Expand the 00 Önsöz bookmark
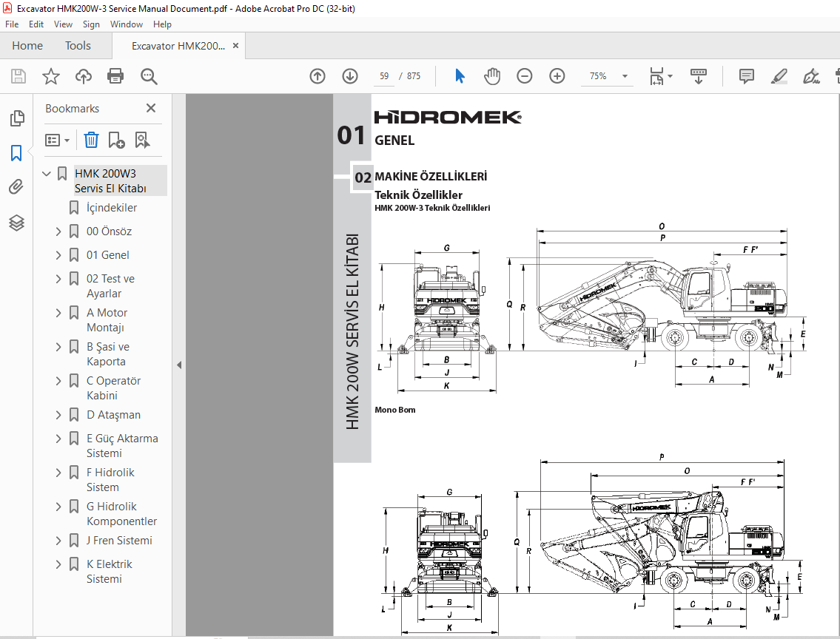840x639 pixels. pyautogui.click(x=58, y=231)
